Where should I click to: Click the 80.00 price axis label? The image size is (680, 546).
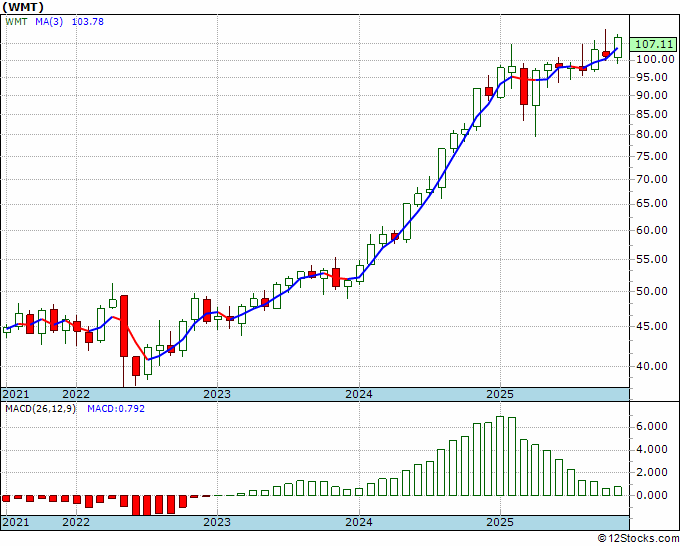pos(651,134)
